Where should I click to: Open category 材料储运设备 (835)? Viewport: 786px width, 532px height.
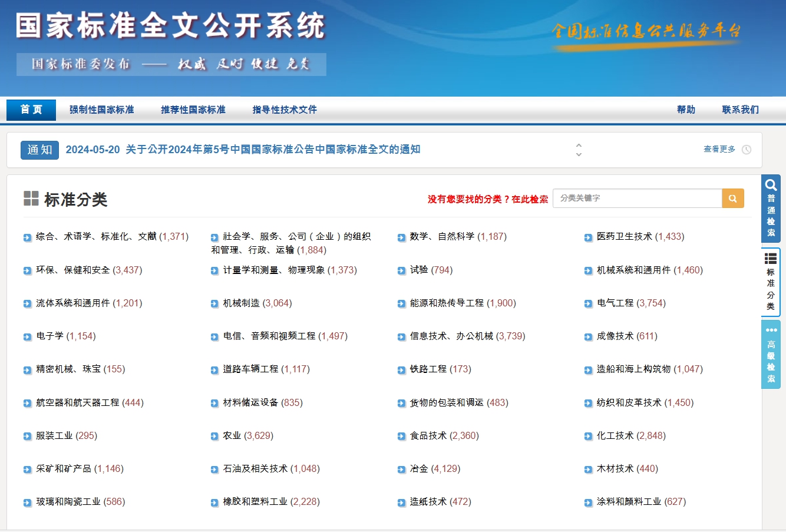click(x=263, y=403)
